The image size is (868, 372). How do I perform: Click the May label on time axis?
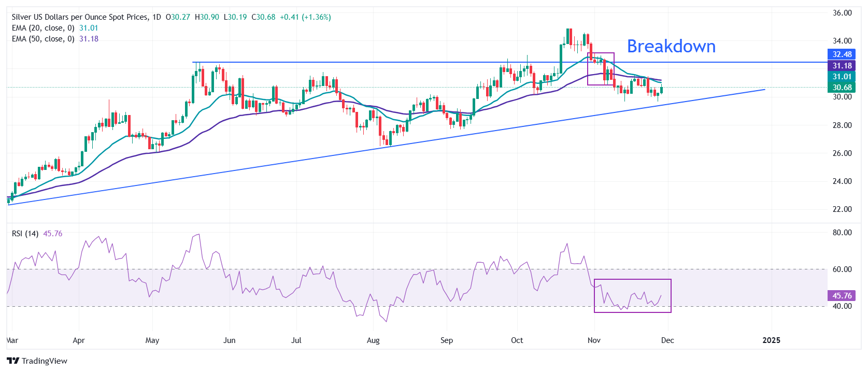(x=152, y=340)
